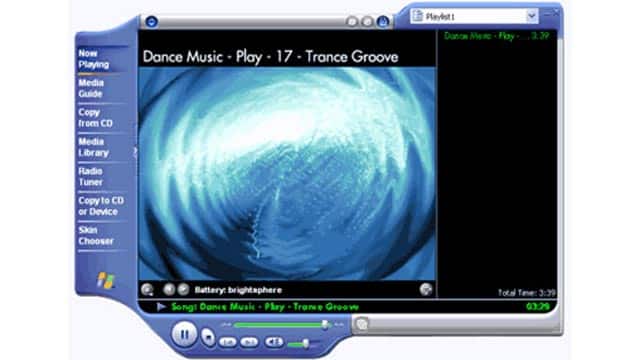Screen dimensions: 640x360
Task: Click the green seek bar
Action: click(x=282, y=325)
